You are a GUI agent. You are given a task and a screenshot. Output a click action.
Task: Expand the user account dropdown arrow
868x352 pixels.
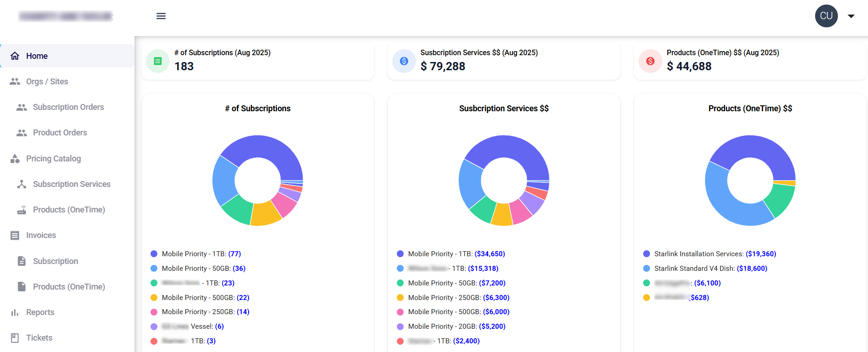point(851,16)
